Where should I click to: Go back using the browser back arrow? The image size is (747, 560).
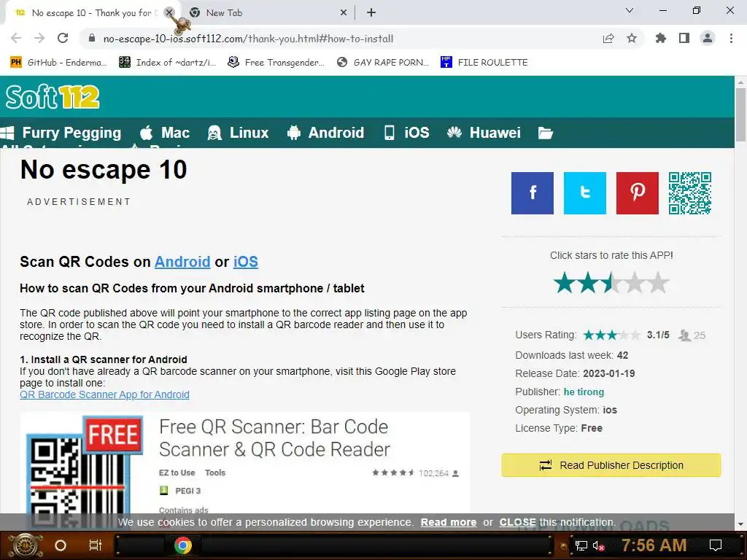[x=16, y=39]
